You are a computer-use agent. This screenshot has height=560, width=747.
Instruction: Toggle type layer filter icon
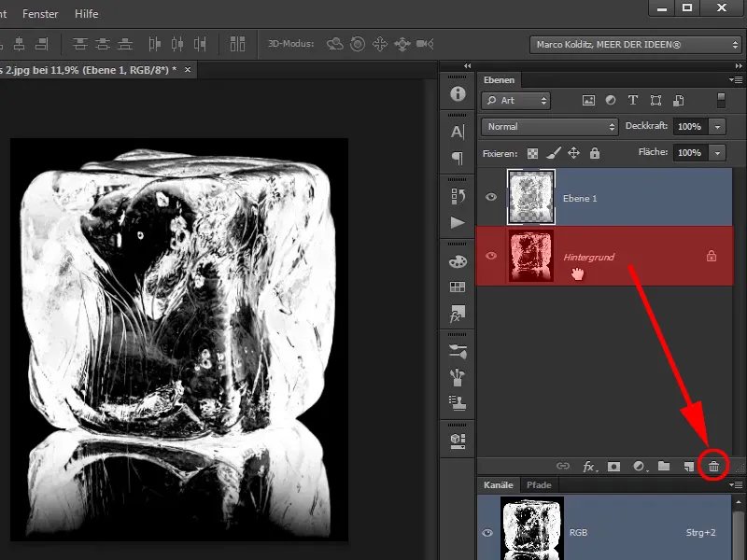tap(633, 100)
